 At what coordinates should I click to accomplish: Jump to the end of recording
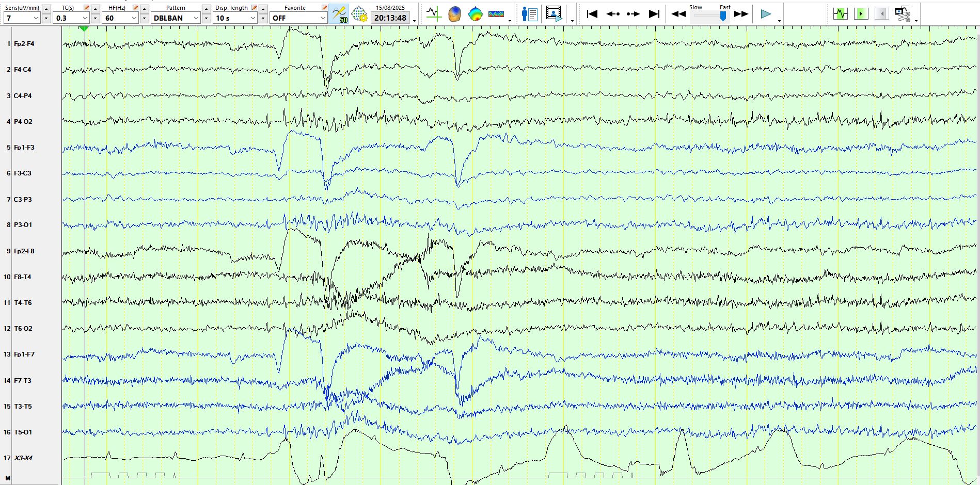[x=654, y=14]
